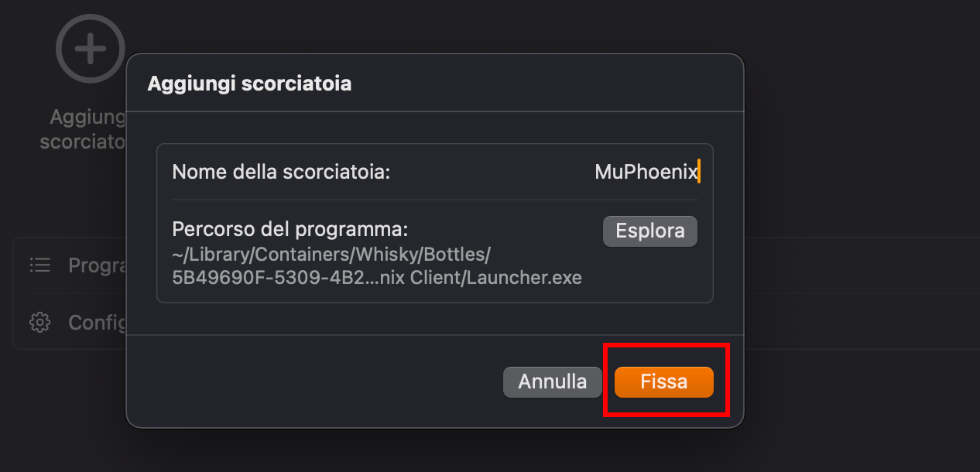Click the dimmed background right of the dialog
This screenshot has height=472, width=980.
859,232
